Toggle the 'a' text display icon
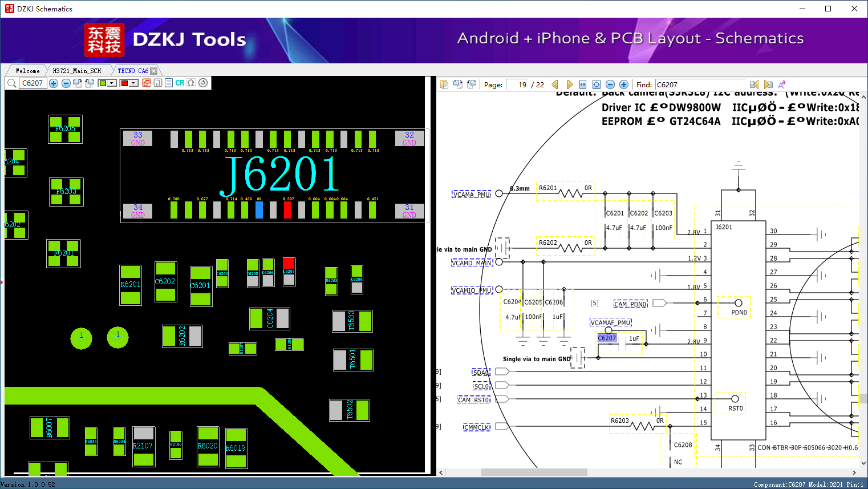Image resolution: width=868 pixels, height=489 pixels. [x=158, y=83]
